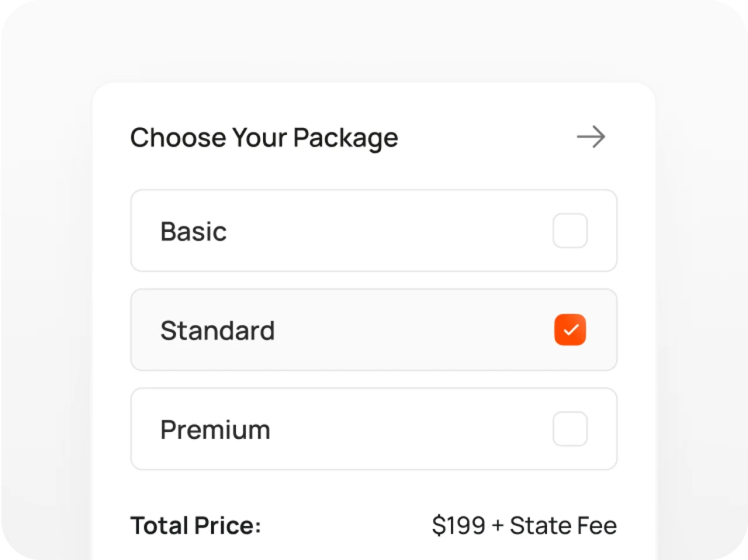Click empty space inside the Basic card
The width and height of the screenshot is (748, 560).
pos(409,231)
